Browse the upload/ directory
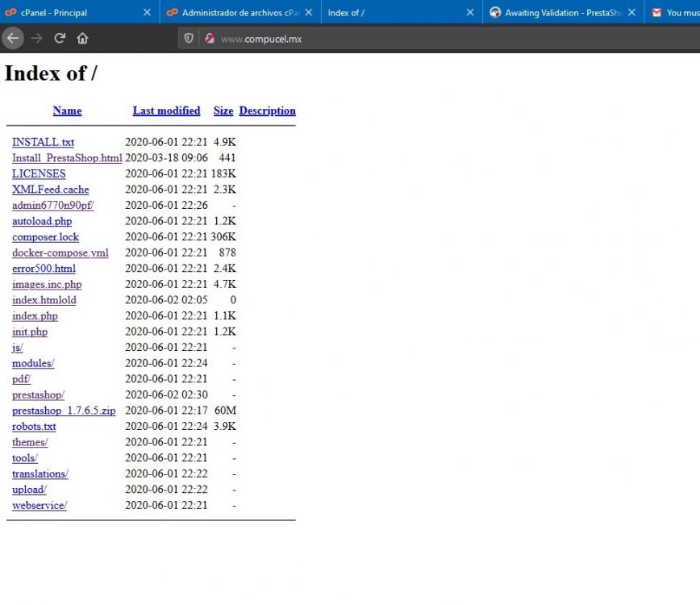The width and height of the screenshot is (700, 605). pyautogui.click(x=30, y=490)
